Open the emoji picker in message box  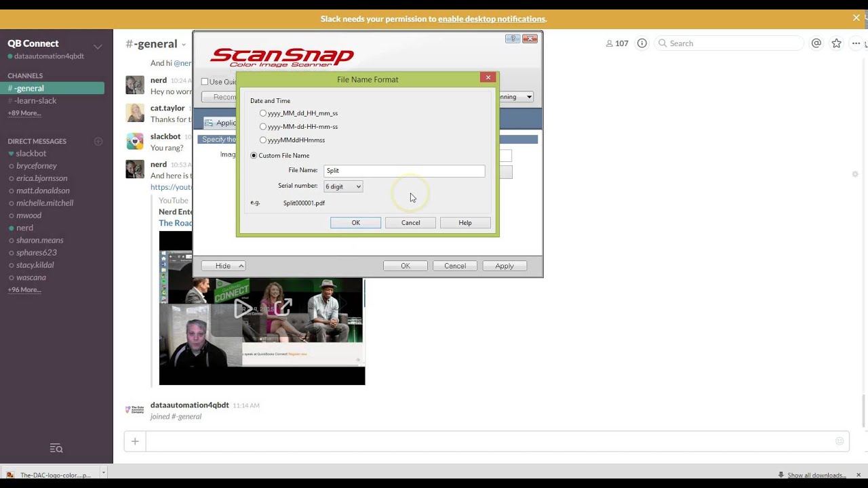(x=840, y=442)
